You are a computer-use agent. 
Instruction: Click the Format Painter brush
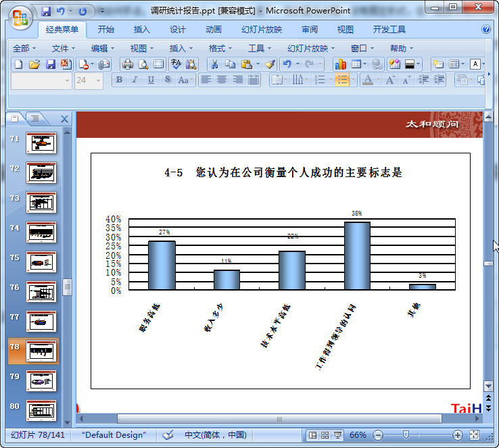coord(270,64)
